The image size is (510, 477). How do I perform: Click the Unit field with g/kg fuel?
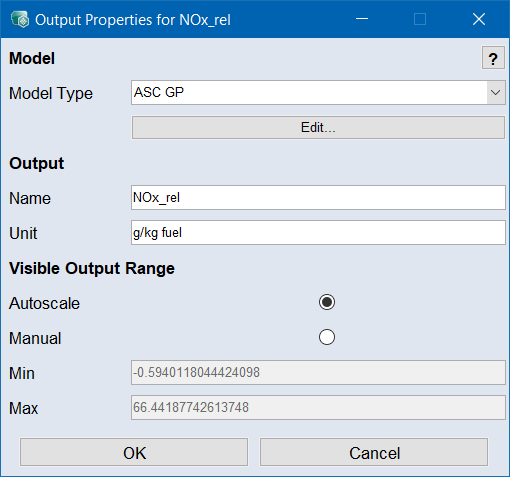click(x=318, y=233)
